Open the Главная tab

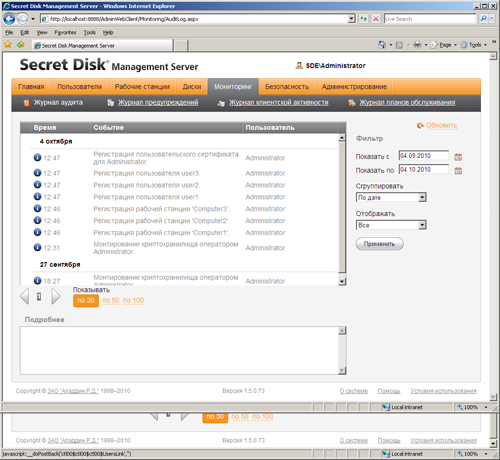pos(31,87)
